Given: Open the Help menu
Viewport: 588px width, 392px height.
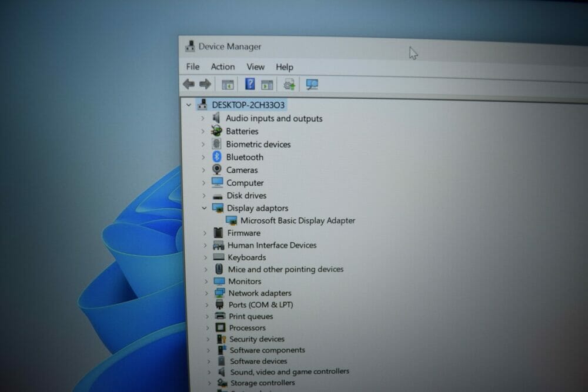Looking at the screenshot, I should (x=285, y=67).
